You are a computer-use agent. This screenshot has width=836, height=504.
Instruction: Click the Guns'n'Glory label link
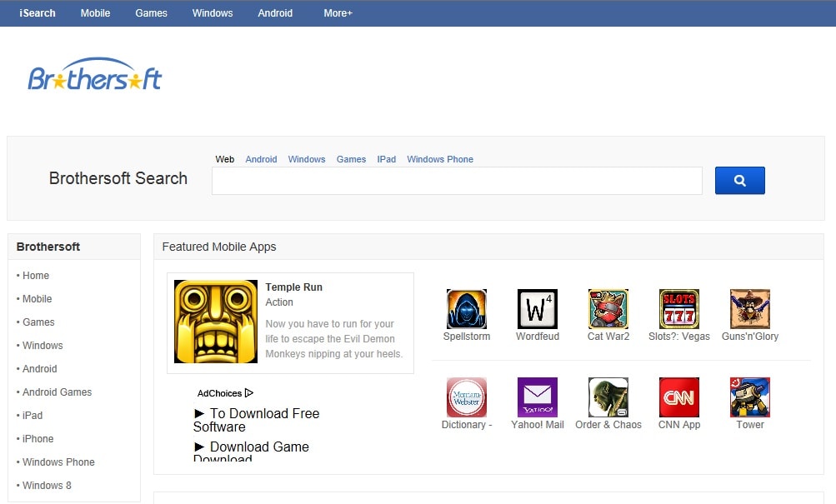tap(750, 337)
